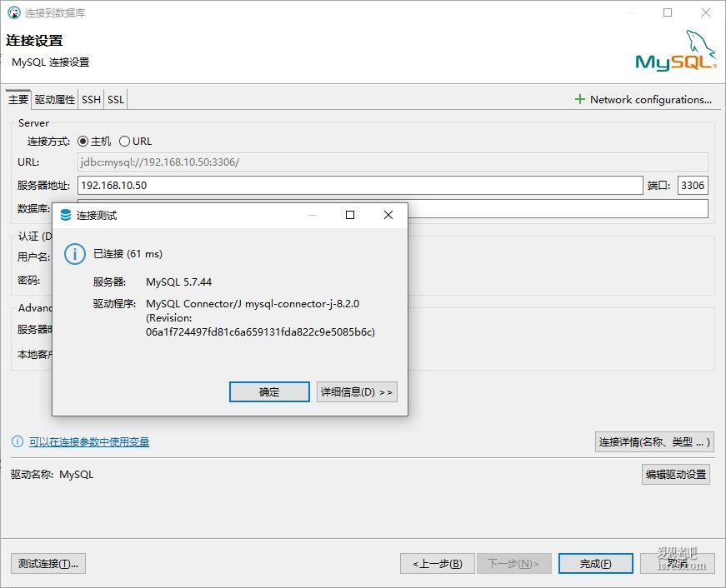Screen dimensions: 726x588
Task: Open the 可以在连接参数中使用变量 link
Action: [89, 441]
